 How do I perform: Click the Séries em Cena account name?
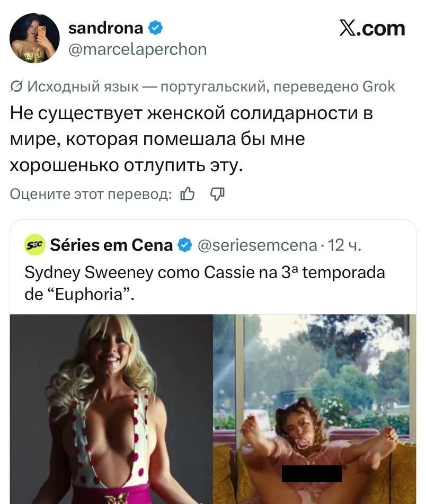point(111,245)
